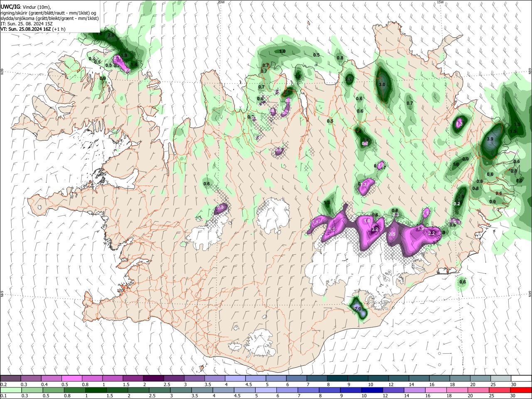Click the lilac rain swatch starting at 14

coord(415,390)
